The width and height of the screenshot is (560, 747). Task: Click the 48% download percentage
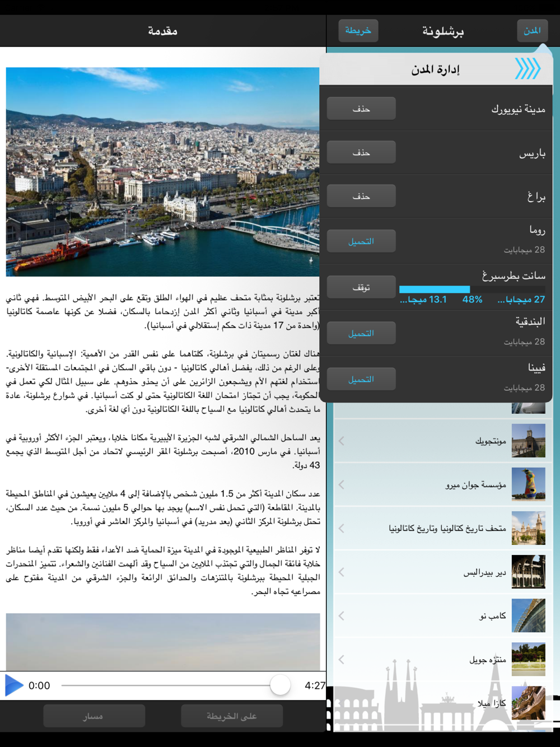[x=472, y=300]
